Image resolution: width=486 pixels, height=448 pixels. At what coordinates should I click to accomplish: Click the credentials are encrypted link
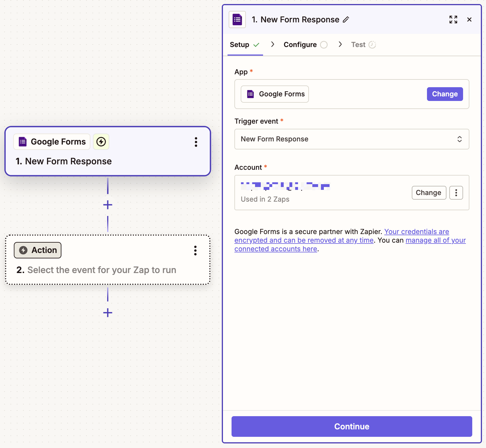(416, 231)
